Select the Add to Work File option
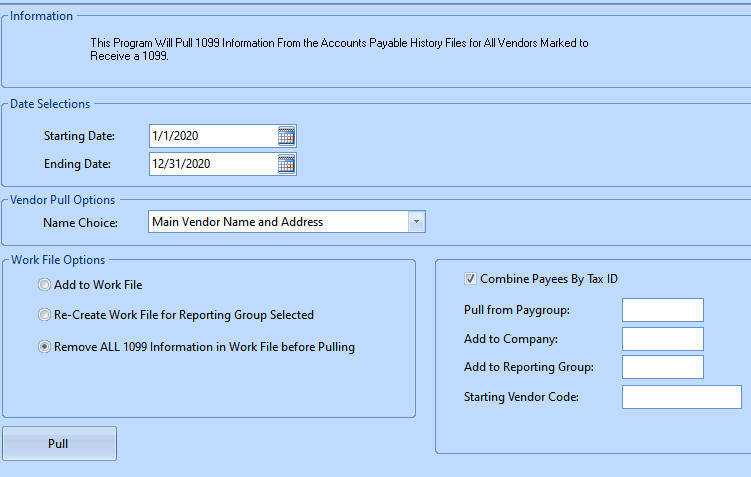The image size is (751, 477). click(44, 285)
